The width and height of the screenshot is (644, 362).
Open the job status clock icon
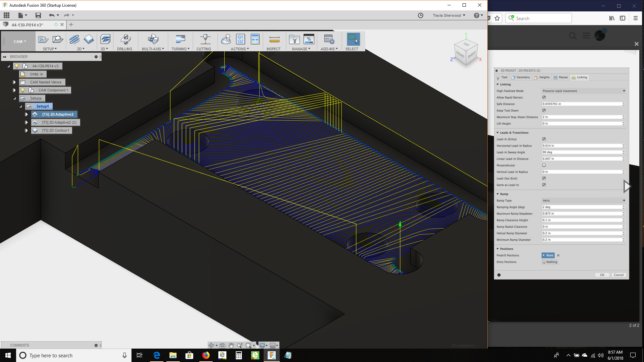420,15
